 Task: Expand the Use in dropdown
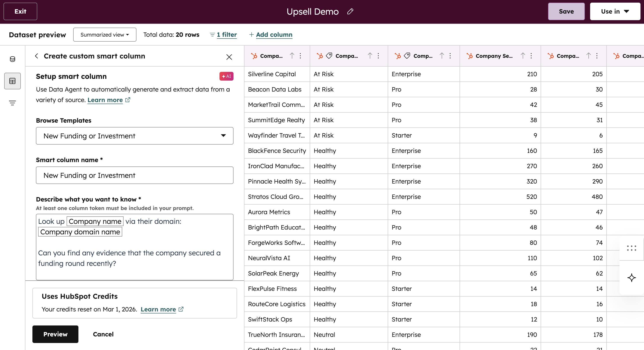615,11
